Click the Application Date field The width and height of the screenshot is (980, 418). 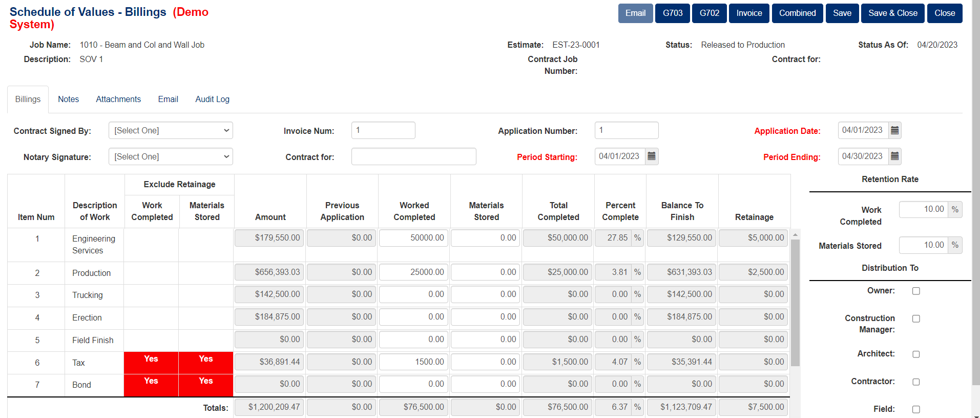(863, 130)
